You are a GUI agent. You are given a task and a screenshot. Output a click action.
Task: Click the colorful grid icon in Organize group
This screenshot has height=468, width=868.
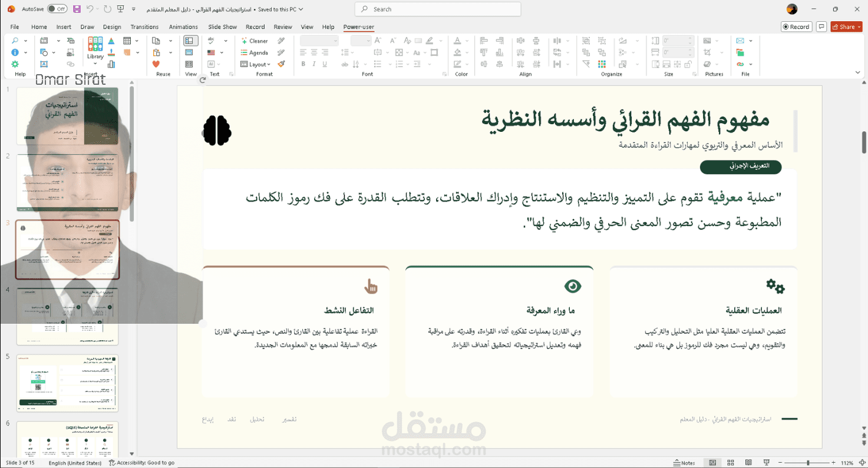click(x=602, y=64)
